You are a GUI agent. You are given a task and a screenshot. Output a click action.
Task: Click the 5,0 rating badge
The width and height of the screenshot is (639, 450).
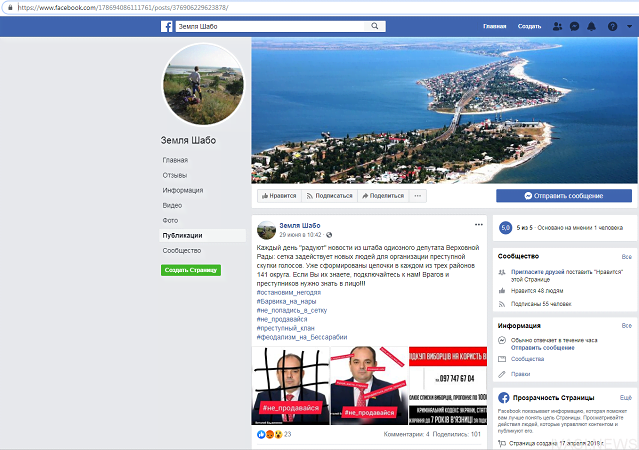click(x=505, y=228)
